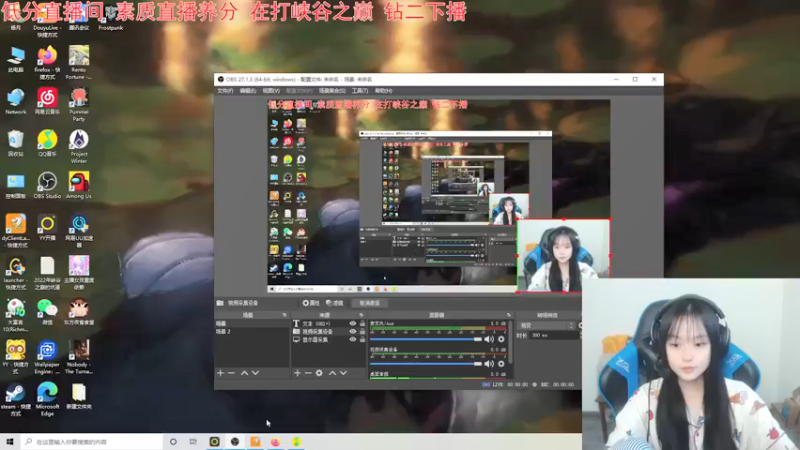This screenshot has width=800, height=450.
Task: Open the Windows Start menu
Action: (10, 441)
